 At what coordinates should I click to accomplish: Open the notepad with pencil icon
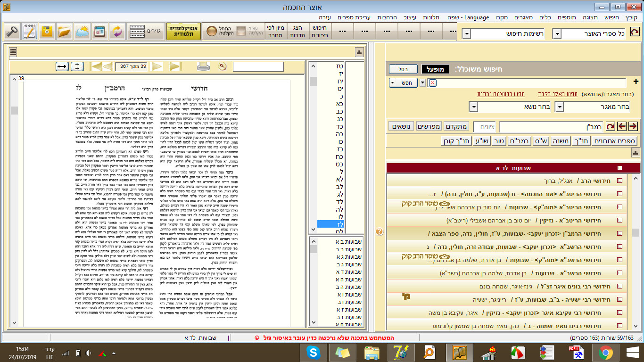(x=29, y=32)
